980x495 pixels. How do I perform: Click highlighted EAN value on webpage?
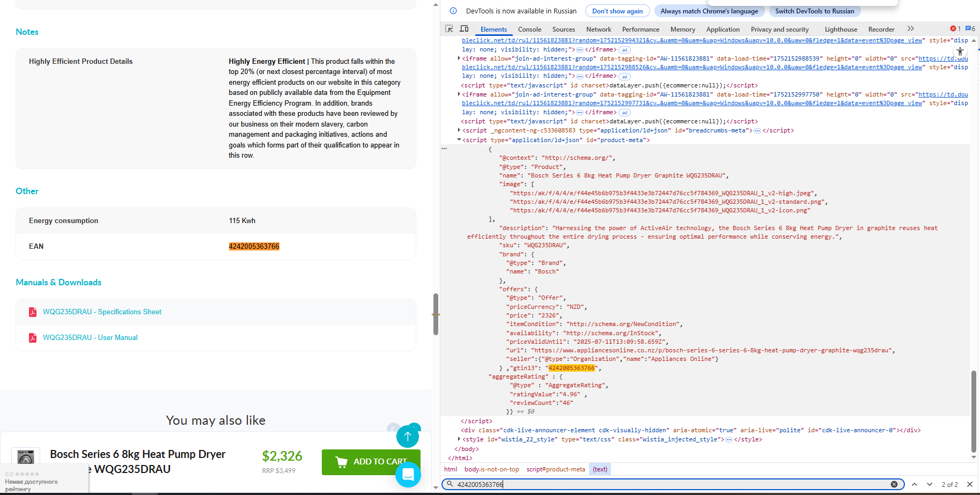(254, 247)
